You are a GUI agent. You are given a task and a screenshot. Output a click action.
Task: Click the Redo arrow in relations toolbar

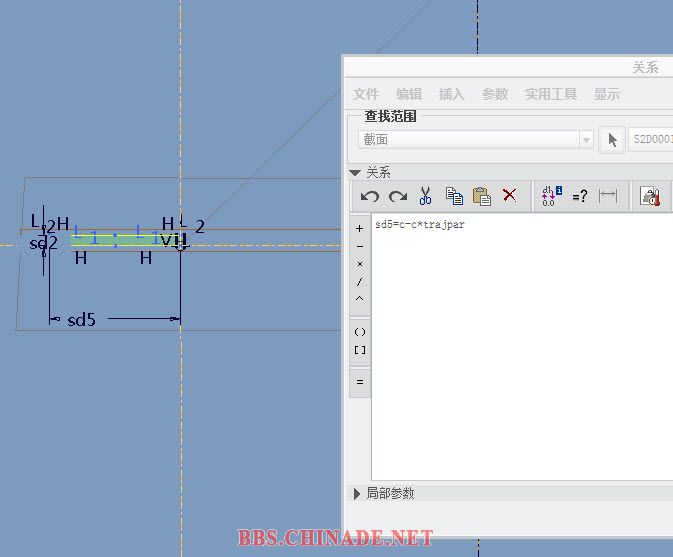point(398,196)
